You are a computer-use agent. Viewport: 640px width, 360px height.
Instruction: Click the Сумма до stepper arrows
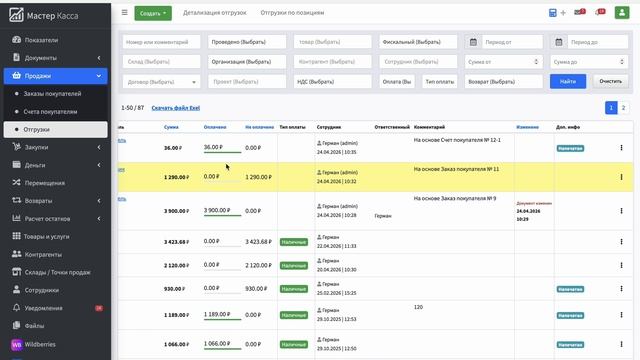[x=622, y=62]
